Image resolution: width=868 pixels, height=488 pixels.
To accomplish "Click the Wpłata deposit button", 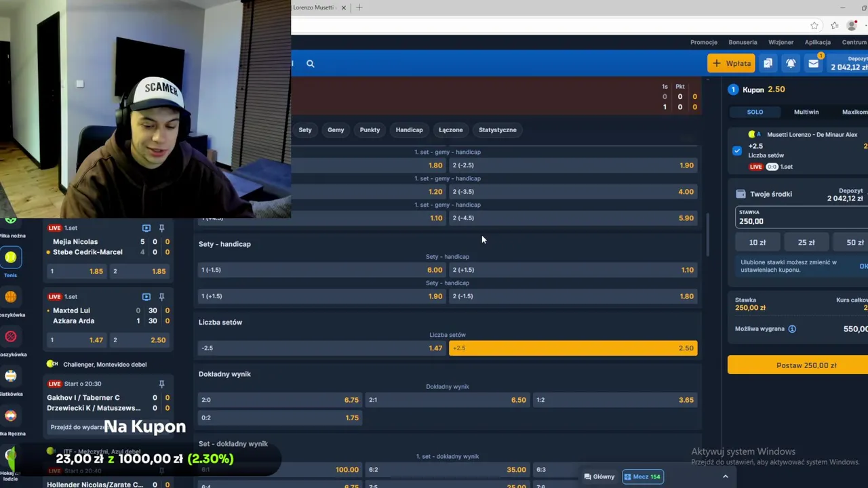I will [x=731, y=63].
